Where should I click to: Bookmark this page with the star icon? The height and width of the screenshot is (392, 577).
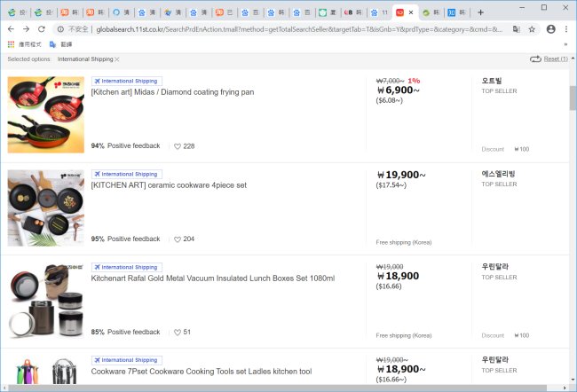[x=532, y=29]
